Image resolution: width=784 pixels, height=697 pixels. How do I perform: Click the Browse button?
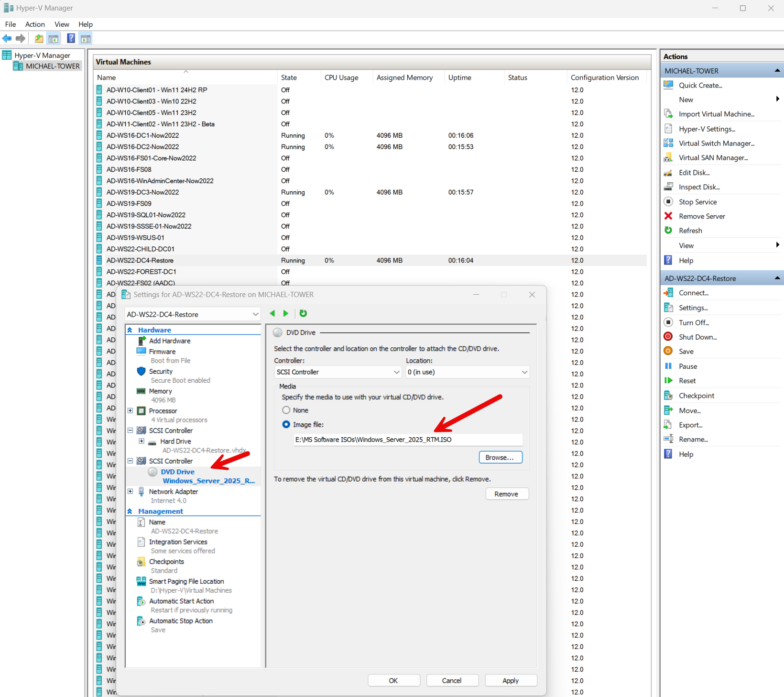500,458
